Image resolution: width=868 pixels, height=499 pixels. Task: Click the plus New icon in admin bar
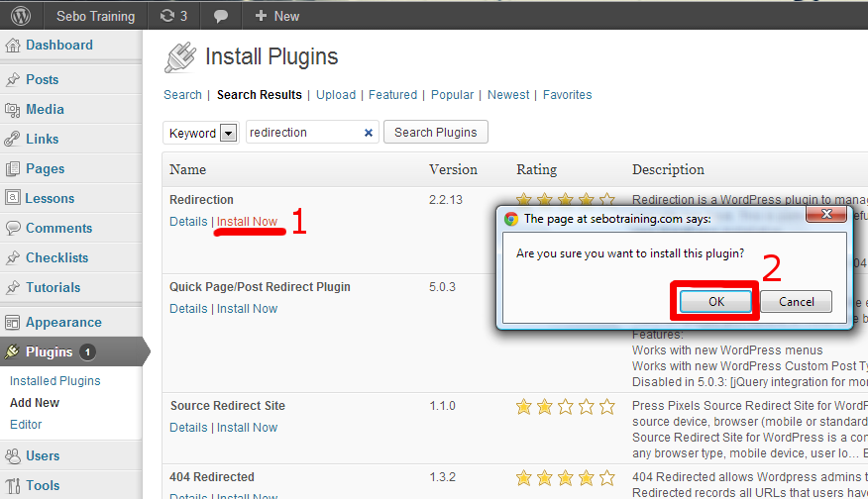pyautogui.click(x=261, y=16)
